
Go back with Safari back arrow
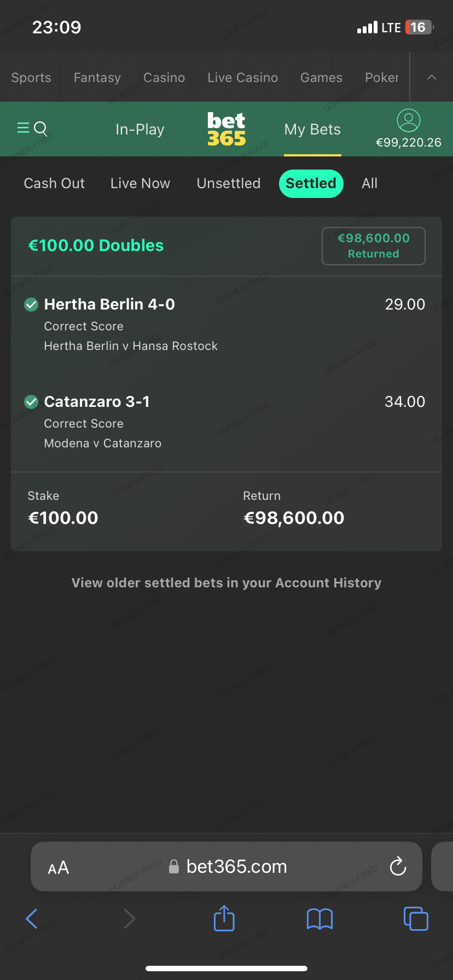[x=32, y=918]
